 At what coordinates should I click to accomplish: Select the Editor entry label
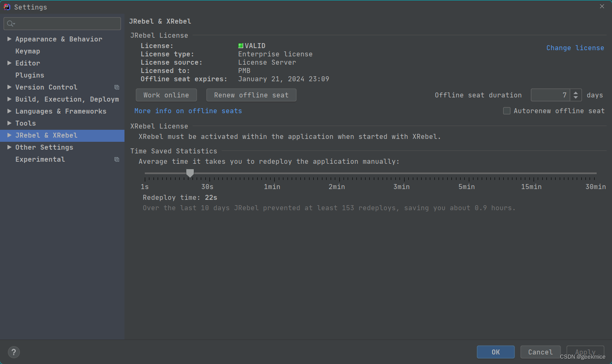[x=28, y=63]
